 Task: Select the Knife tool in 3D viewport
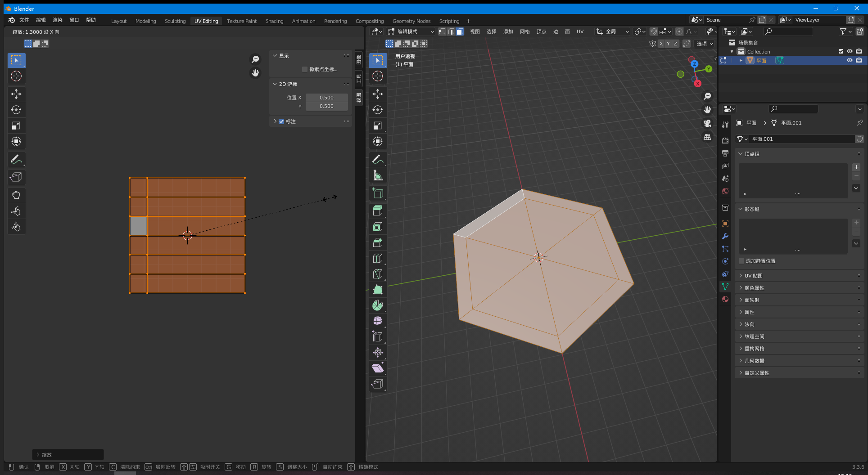[378, 274]
